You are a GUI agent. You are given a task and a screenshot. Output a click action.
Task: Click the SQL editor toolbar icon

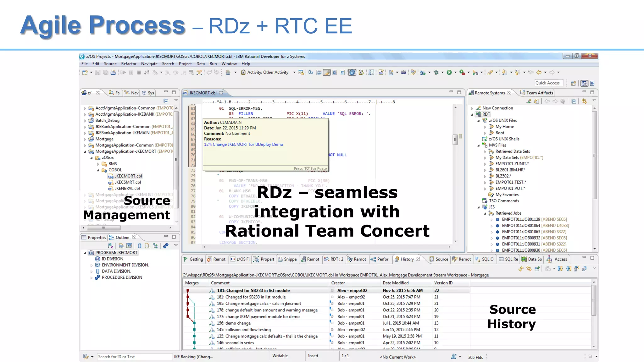(x=381, y=73)
